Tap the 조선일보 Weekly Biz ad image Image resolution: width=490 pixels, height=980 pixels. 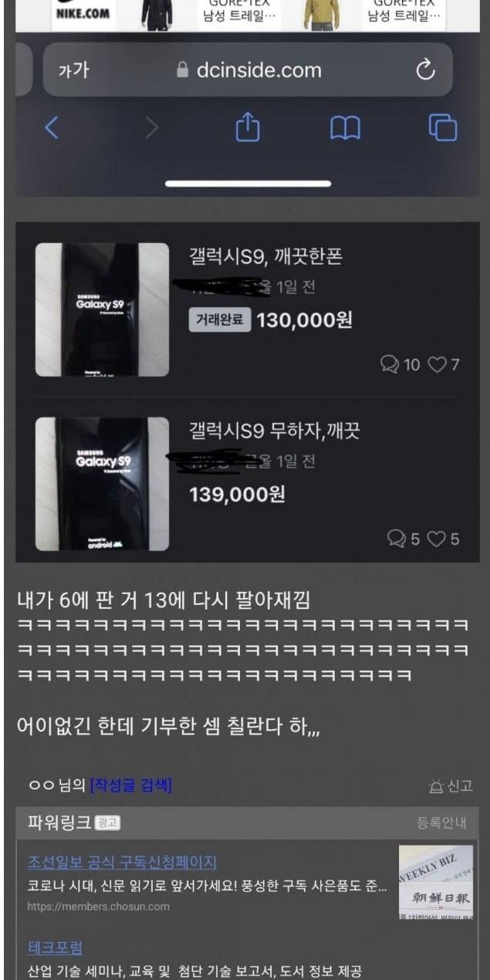point(436,882)
